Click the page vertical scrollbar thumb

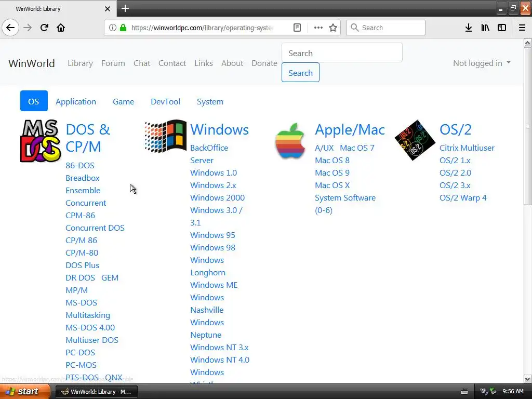click(527, 126)
